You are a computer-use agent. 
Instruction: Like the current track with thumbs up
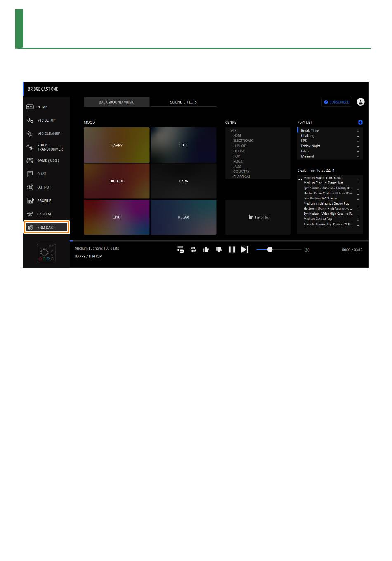coord(206,250)
